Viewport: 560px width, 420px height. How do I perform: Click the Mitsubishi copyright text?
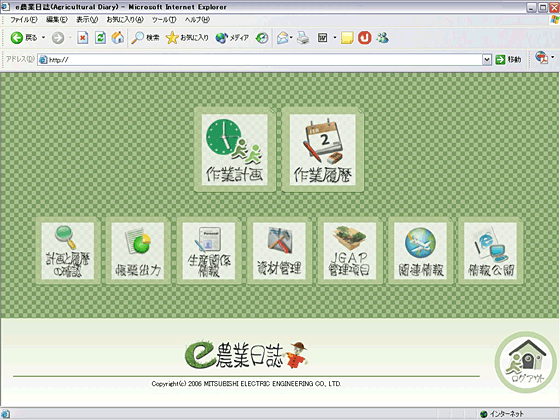point(246,384)
